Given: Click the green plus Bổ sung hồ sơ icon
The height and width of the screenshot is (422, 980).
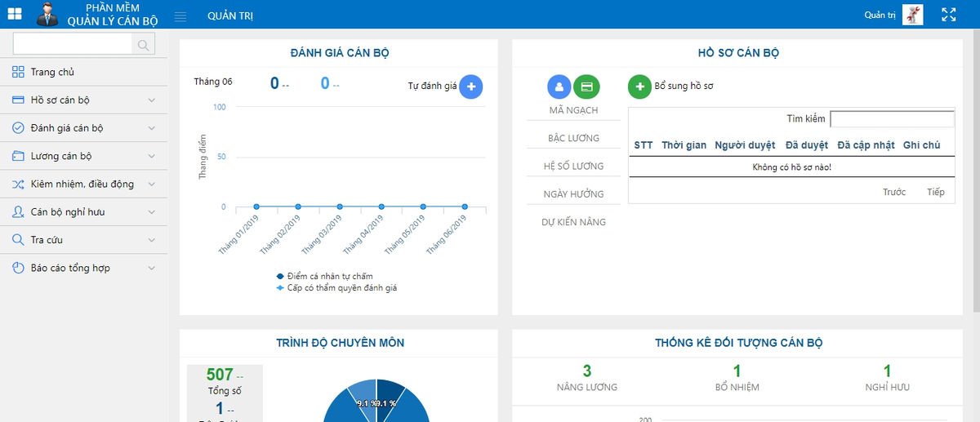Looking at the screenshot, I should (639, 86).
